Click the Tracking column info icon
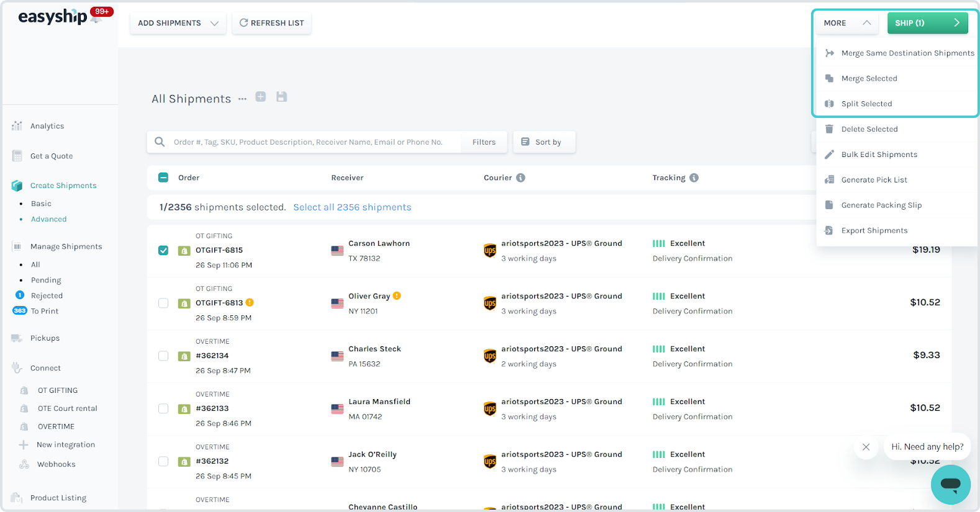This screenshot has width=980, height=512. click(x=694, y=177)
